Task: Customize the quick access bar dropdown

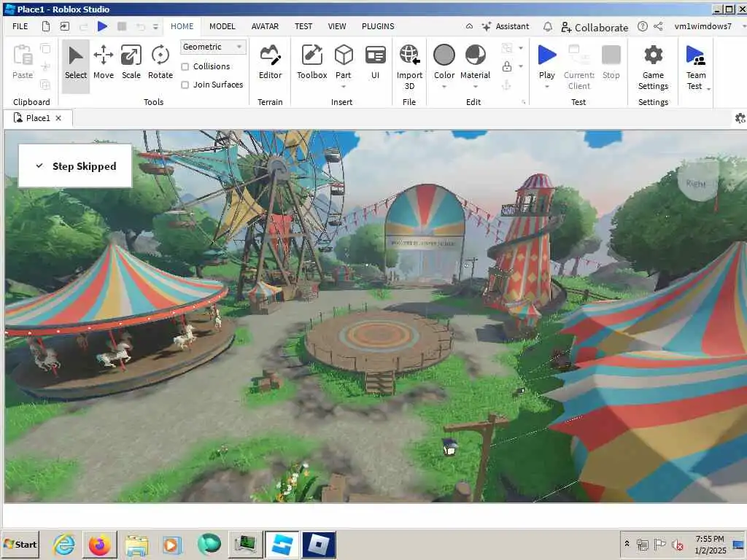Action: click(x=155, y=27)
